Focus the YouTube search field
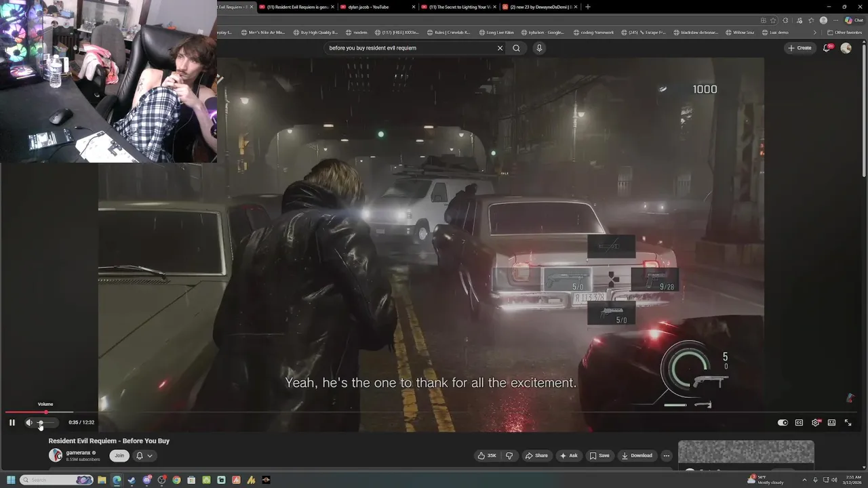The height and width of the screenshot is (488, 868). click(x=410, y=48)
